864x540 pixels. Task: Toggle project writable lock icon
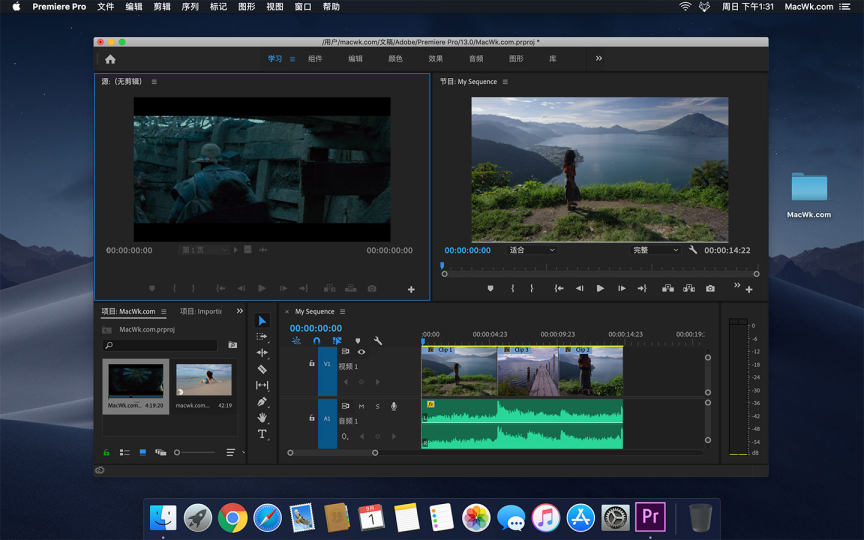pos(106,452)
